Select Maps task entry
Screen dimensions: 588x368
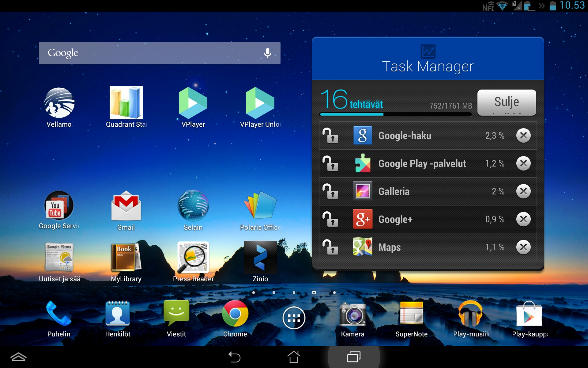[428, 247]
